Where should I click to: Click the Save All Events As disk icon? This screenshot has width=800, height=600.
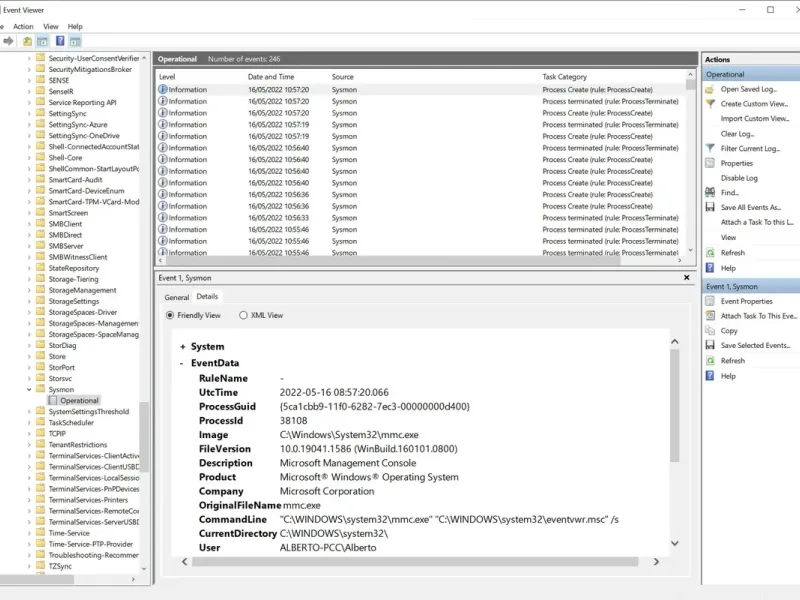(x=710, y=207)
